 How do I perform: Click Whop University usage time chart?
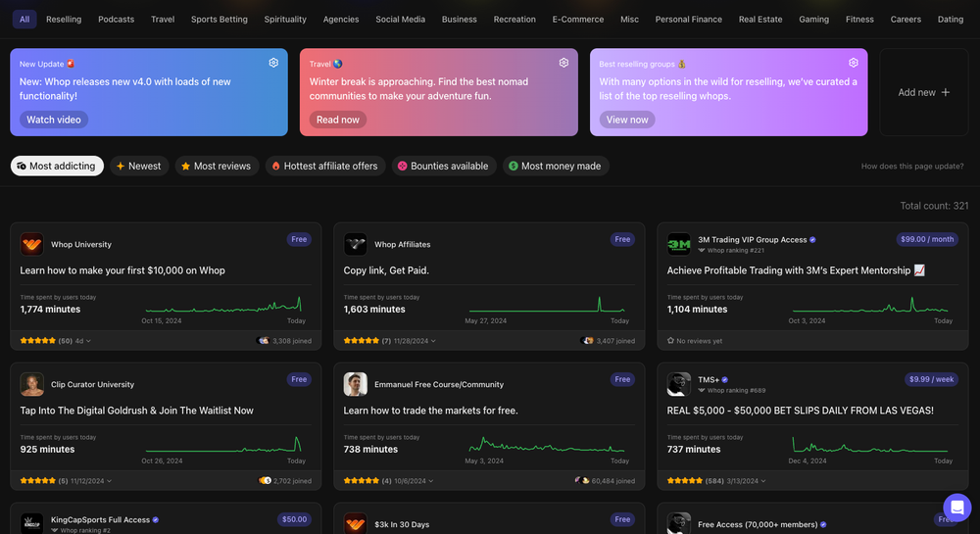point(223,306)
